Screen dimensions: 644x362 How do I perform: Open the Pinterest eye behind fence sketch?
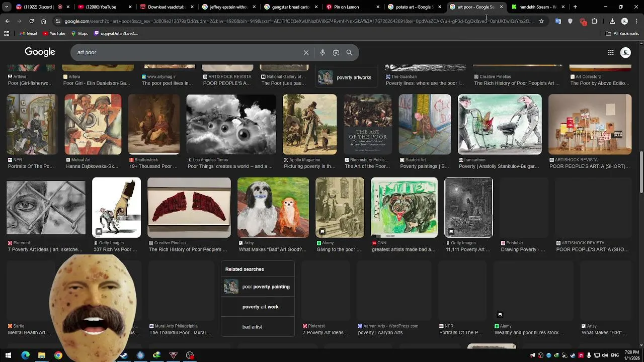pos(46,207)
